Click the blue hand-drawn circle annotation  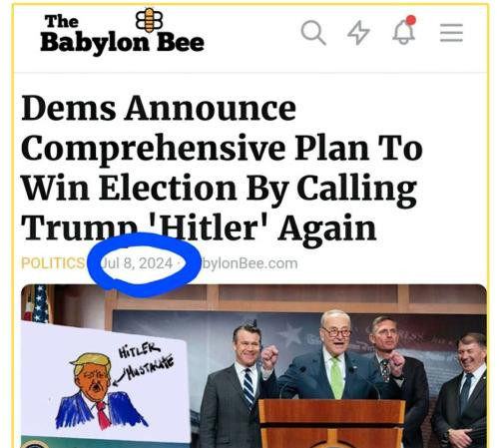tap(144, 264)
